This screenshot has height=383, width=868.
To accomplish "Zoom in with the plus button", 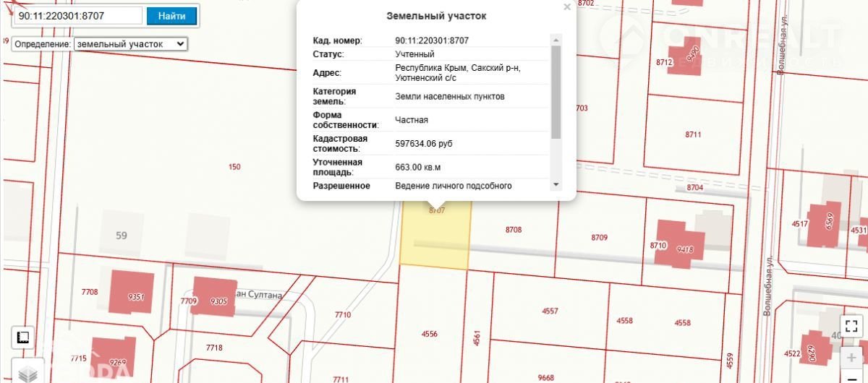I will [x=851, y=358].
